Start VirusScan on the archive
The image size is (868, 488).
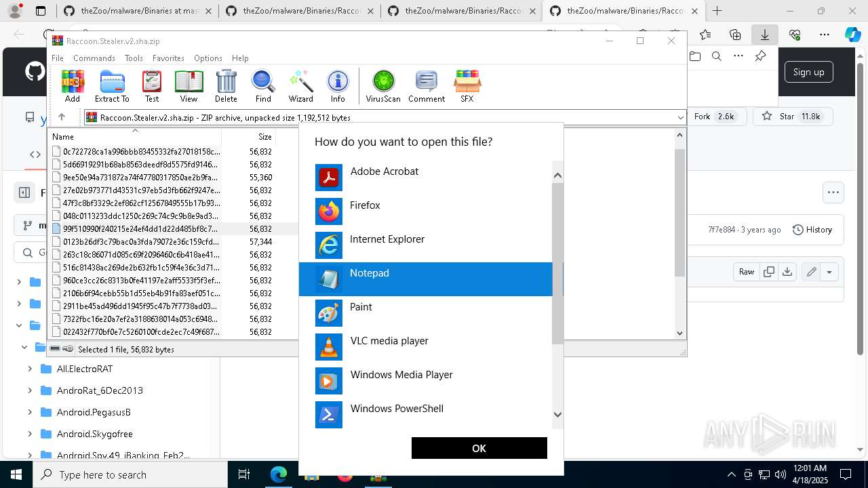point(383,86)
